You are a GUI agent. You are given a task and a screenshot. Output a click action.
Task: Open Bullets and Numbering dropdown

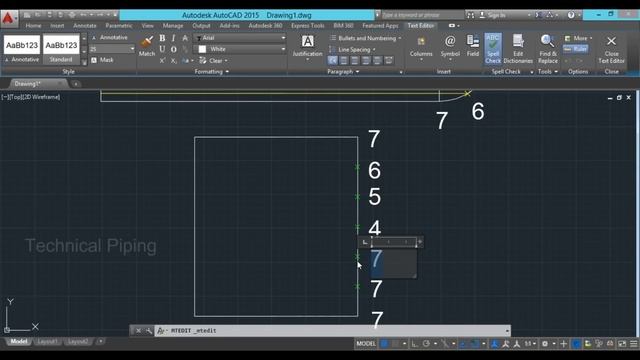click(x=366, y=38)
